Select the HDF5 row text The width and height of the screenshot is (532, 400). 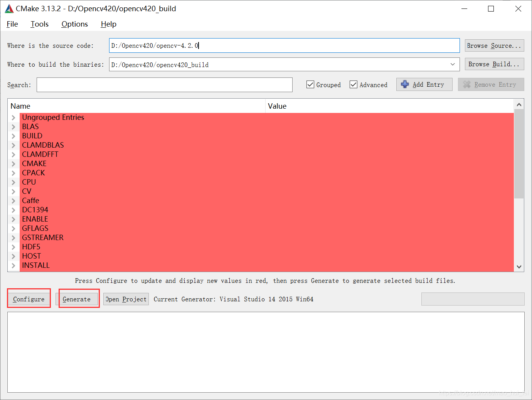[x=31, y=247]
